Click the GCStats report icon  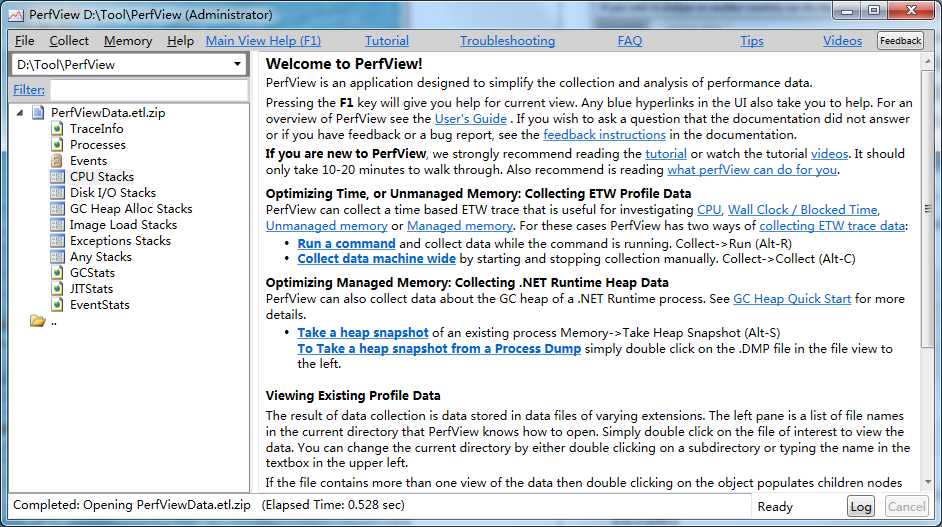(57, 273)
